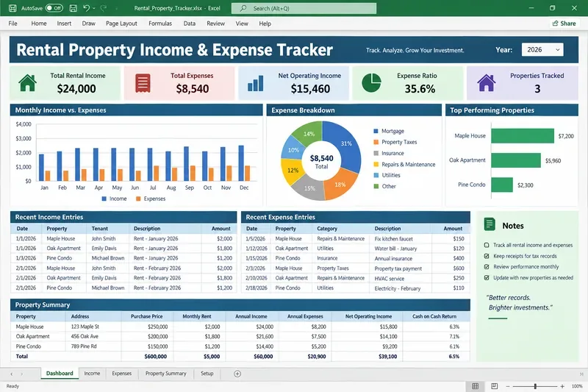Click the bar chart Net Operating Income icon
588x392 pixels.
click(256, 83)
